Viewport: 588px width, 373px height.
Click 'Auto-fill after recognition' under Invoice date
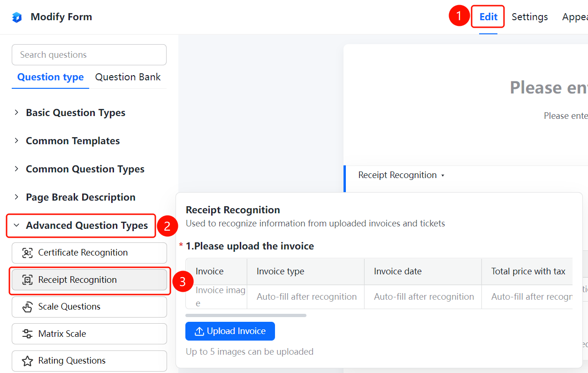click(424, 297)
